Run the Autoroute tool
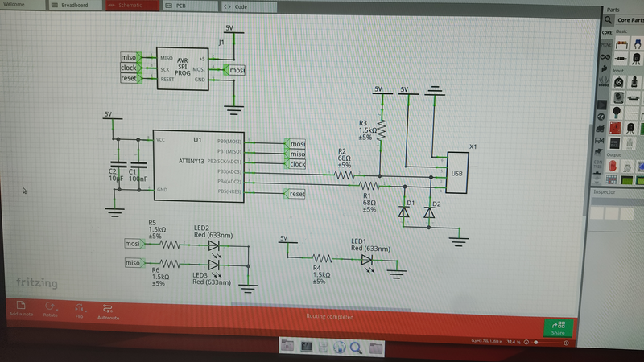The image size is (644, 362). 108,307
